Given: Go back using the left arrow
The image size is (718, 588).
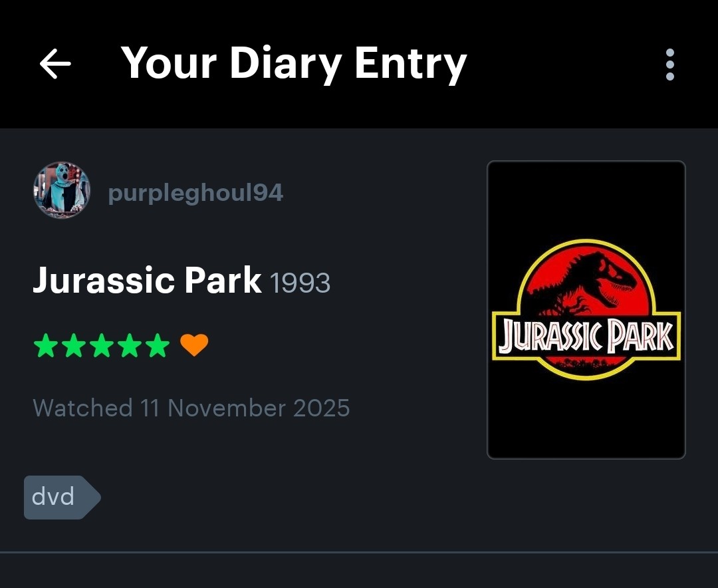Looking at the screenshot, I should coord(55,64).
